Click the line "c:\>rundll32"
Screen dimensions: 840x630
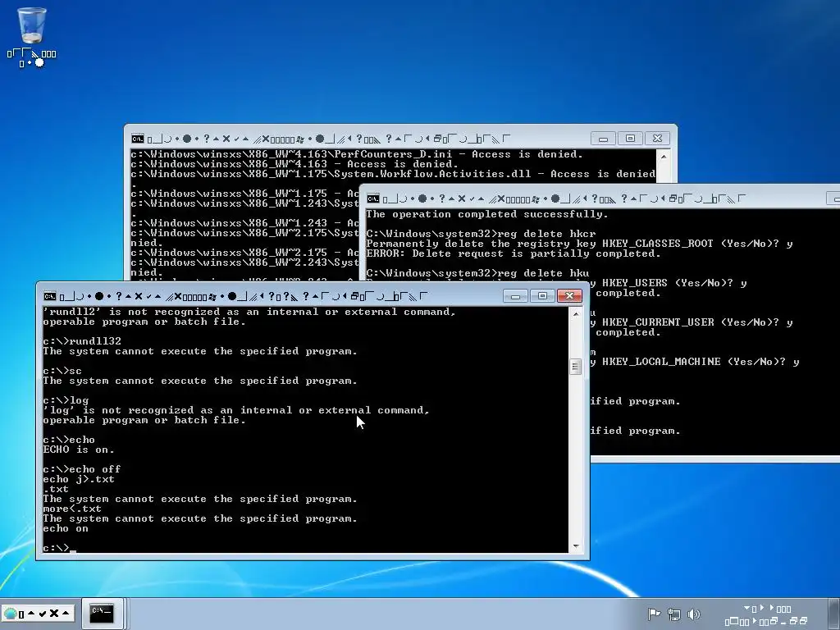pyautogui.click(x=82, y=341)
